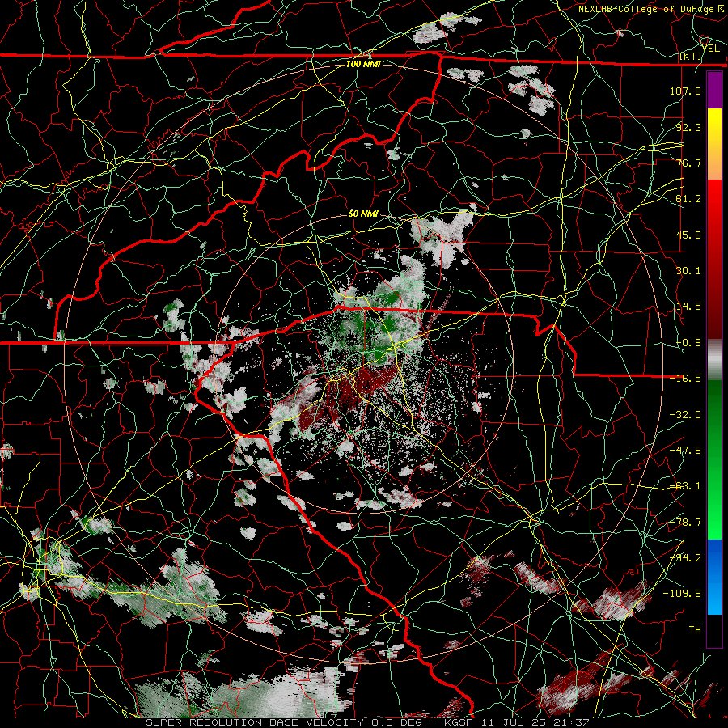
Task: Select the -109.8 velocity scale value
Action: (x=682, y=594)
